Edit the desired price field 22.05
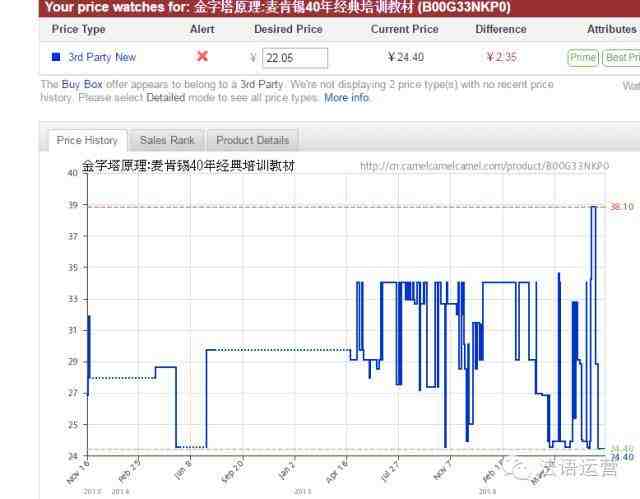This screenshot has width=640, height=499. [x=295, y=58]
